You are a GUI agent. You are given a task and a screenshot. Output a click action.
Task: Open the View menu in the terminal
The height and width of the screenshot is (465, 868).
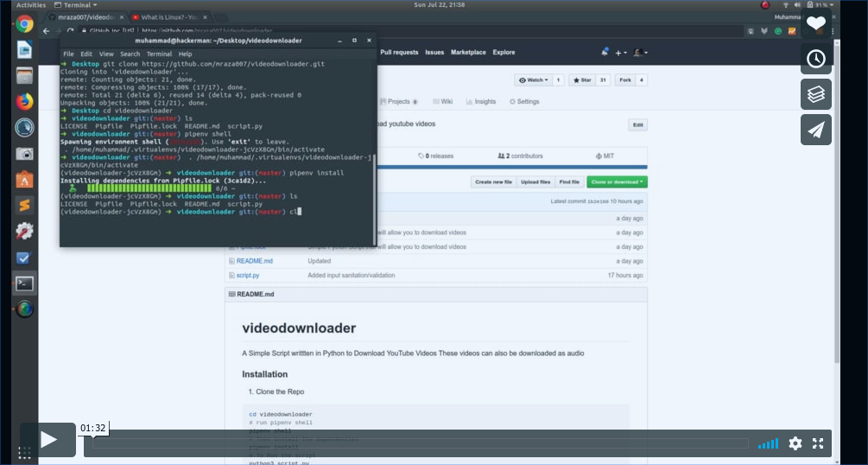106,54
